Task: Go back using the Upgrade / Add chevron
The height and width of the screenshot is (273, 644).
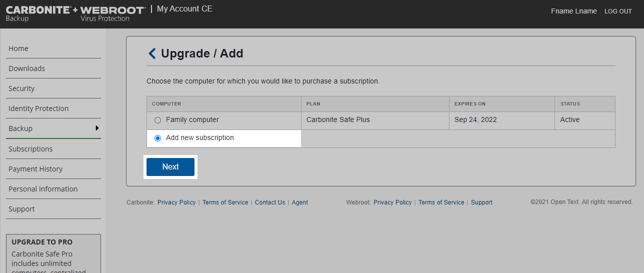Action: point(152,53)
